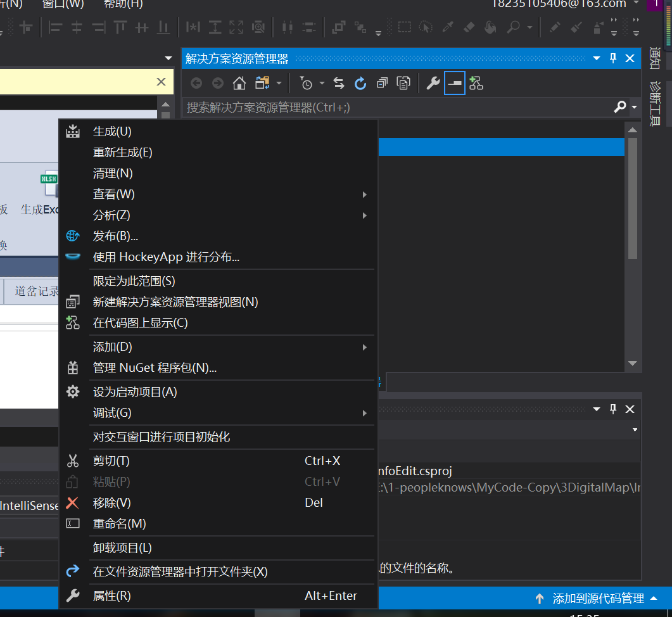
Task: Click the make same size icon in the layout toolbar
Action: click(x=236, y=27)
